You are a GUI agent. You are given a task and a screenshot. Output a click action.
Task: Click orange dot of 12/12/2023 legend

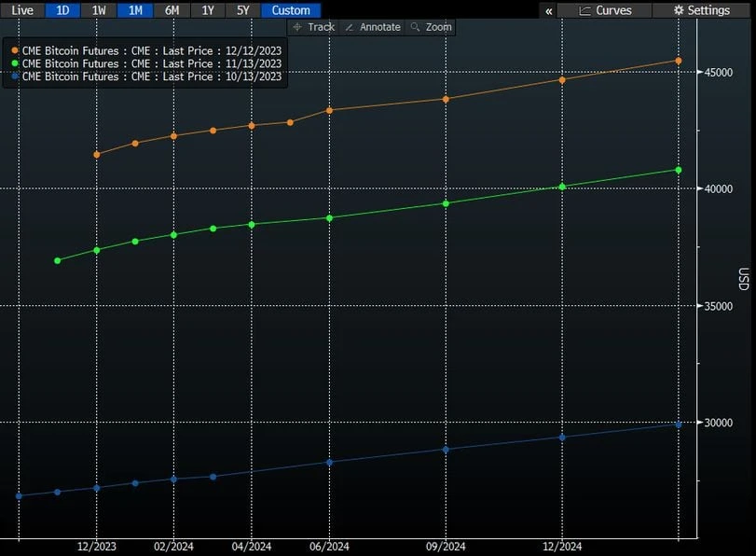point(14,50)
